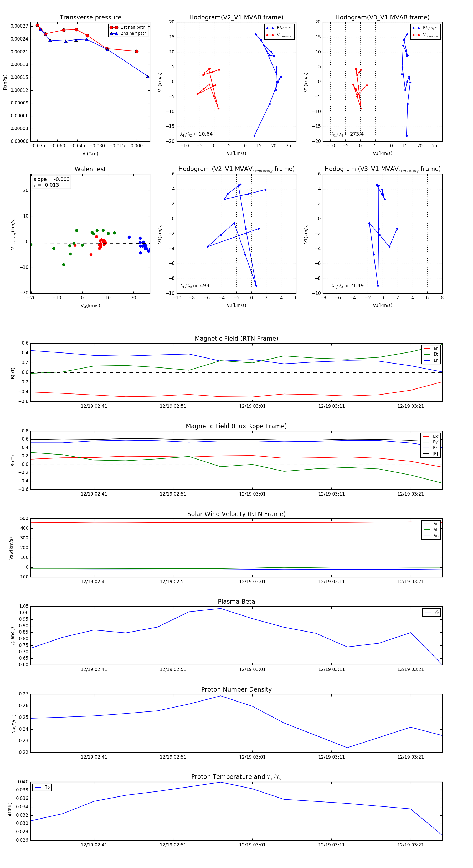Viewport: 473px width, 868px height.
Task: Click the lowest point of the proton density curve
Action: tap(347, 748)
